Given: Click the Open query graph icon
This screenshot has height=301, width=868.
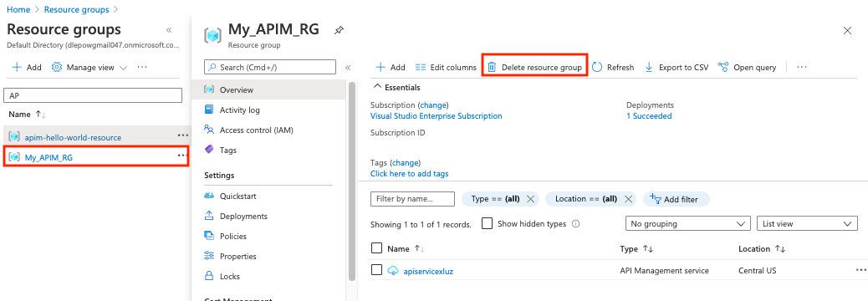Looking at the screenshot, I should tap(723, 67).
